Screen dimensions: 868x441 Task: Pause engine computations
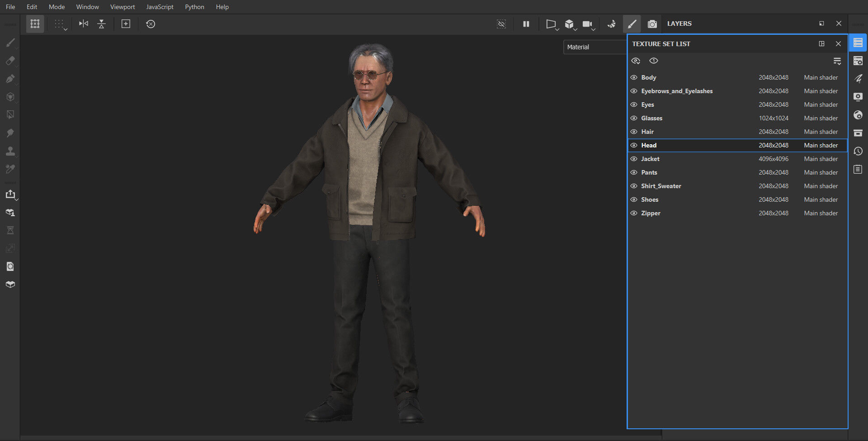526,24
